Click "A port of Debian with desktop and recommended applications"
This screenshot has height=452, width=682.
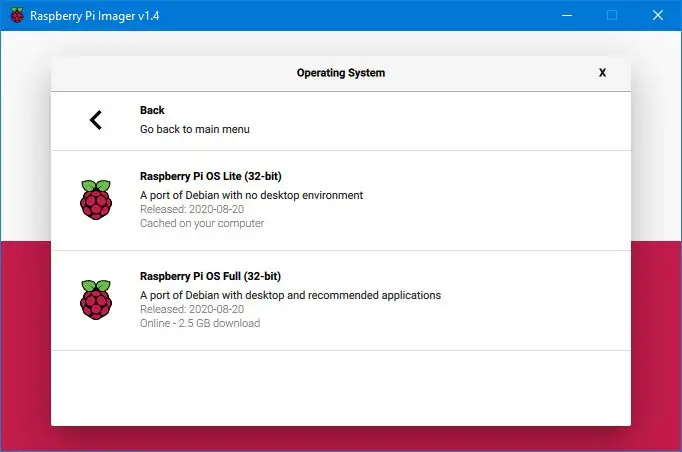(291, 295)
